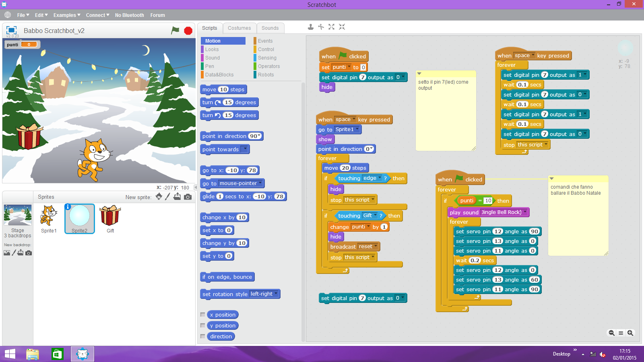
Task: Reset scripts area zoom
Action: click(x=621, y=333)
